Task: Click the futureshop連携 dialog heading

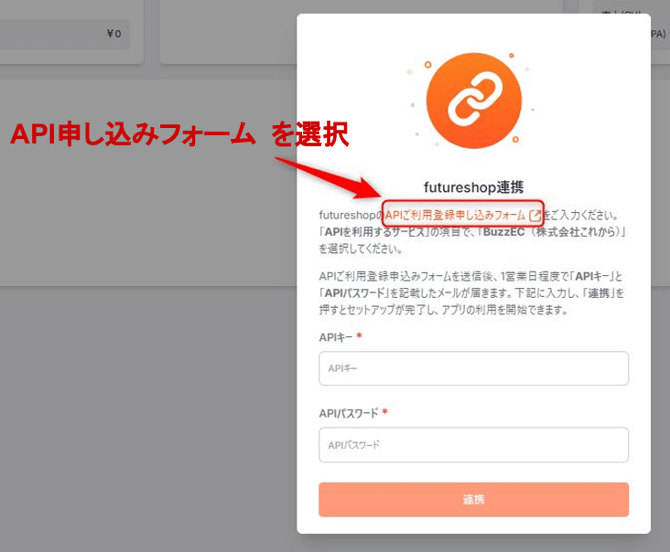Action: coord(473,187)
